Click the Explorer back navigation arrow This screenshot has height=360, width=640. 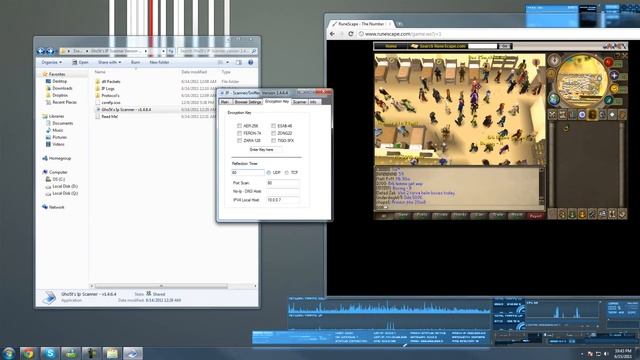pos(41,51)
